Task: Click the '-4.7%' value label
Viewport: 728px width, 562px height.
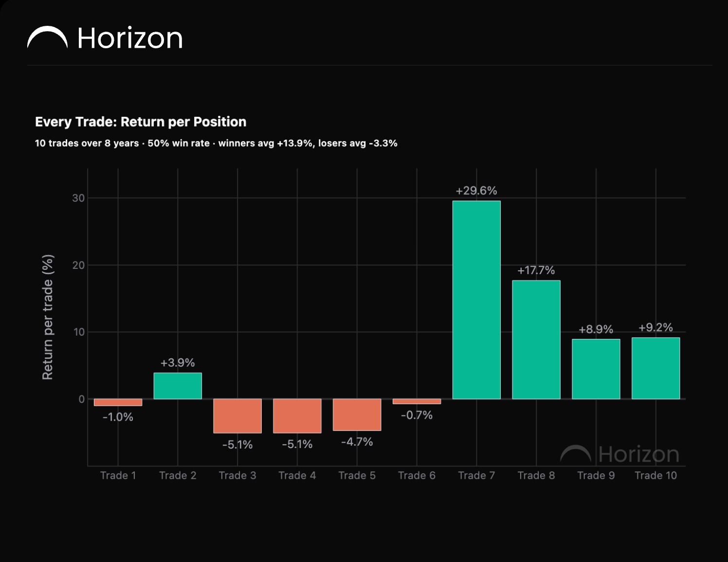Action: tap(357, 442)
